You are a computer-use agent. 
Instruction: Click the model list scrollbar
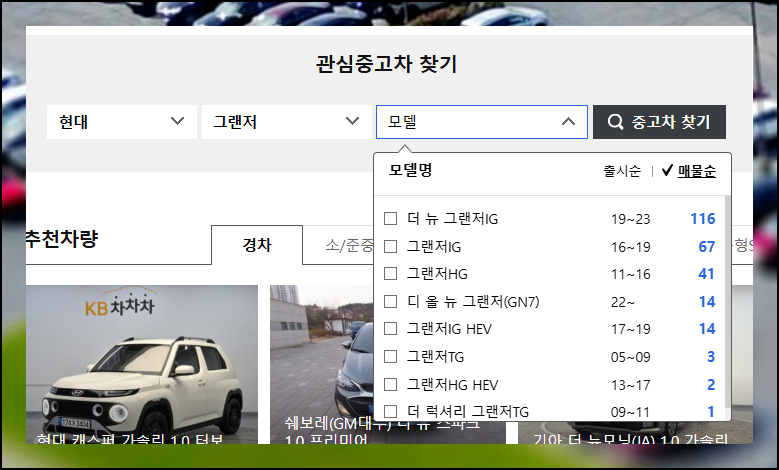[x=728, y=303]
